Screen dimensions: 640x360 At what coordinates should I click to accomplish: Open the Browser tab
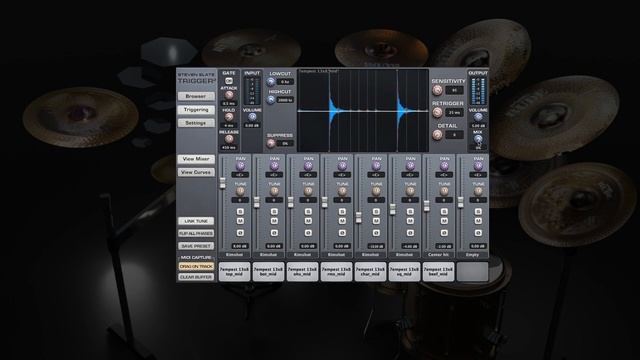[x=196, y=96]
